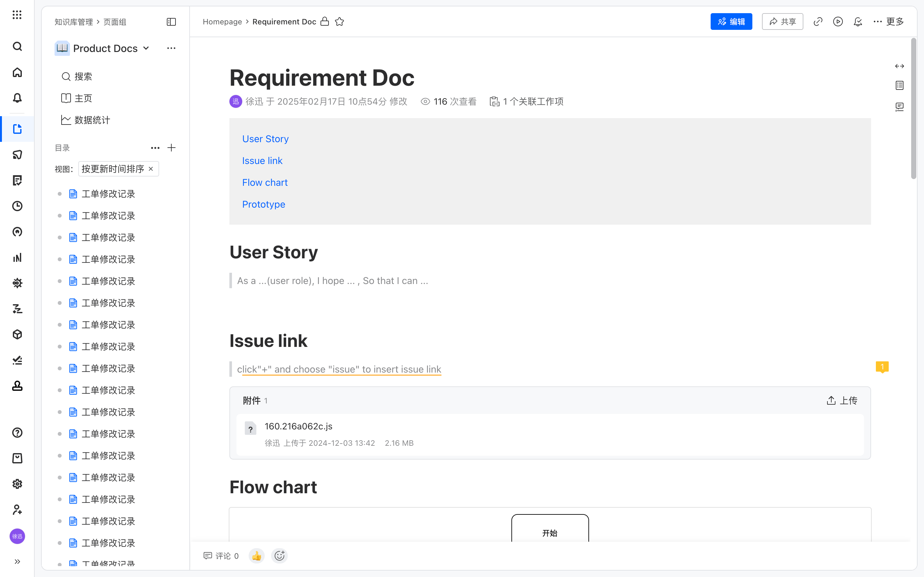Click 上传 to upload attachment
924x577 pixels.
point(842,400)
